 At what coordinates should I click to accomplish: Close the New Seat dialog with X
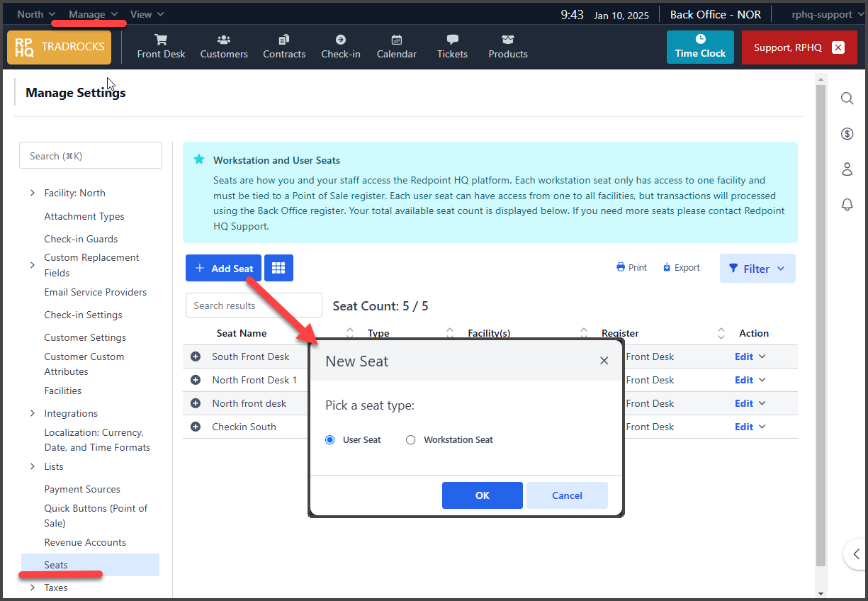(x=604, y=361)
